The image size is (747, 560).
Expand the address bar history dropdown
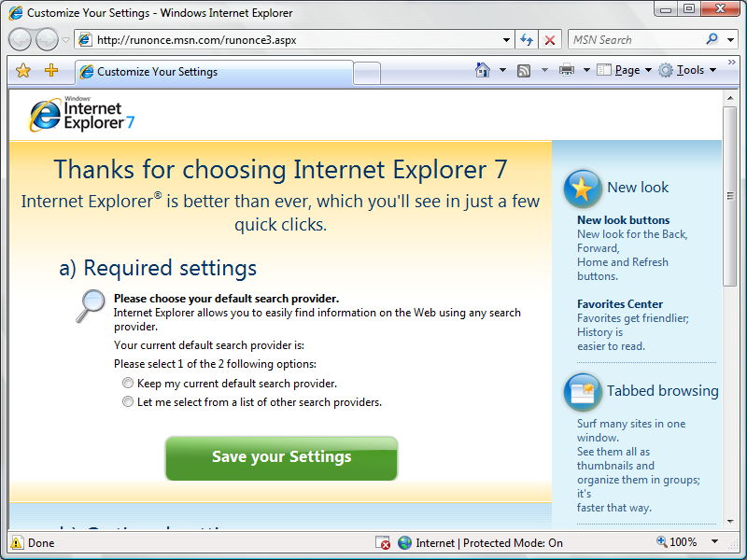click(x=506, y=40)
